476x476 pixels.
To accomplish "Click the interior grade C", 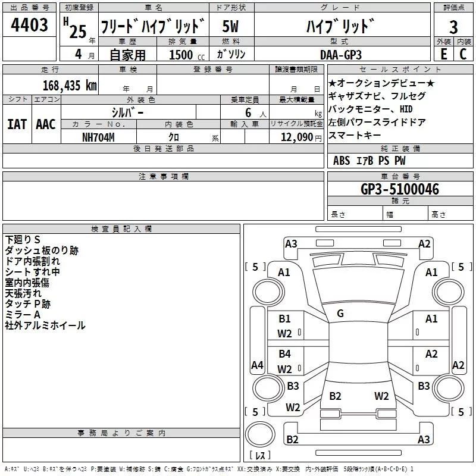I will [x=463, y=54].
